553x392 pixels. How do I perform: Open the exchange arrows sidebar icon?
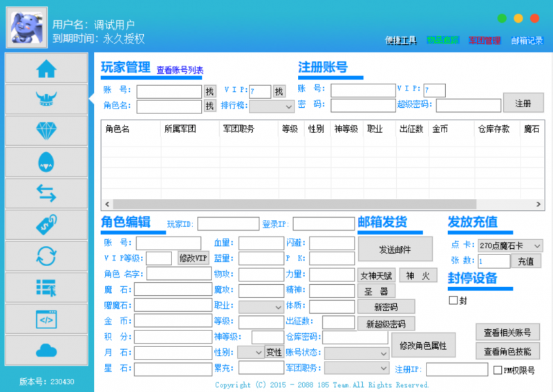[46, 194]
